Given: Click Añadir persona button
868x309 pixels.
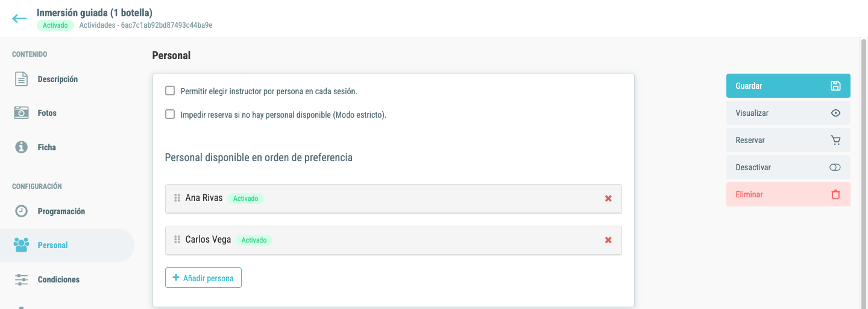Looking at the screenshot, I should click(203, 278).
